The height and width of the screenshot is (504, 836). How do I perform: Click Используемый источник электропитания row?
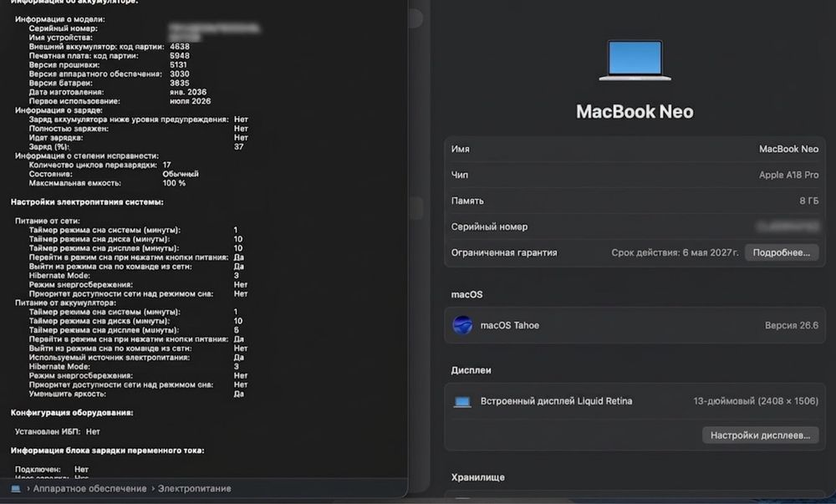(x=136, y=357)
